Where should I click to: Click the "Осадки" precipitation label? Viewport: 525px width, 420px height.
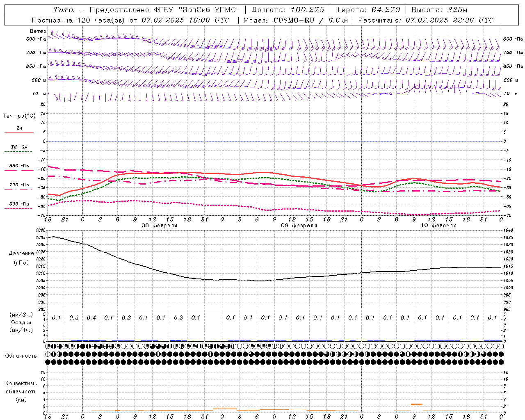click(x=21, y=322)
